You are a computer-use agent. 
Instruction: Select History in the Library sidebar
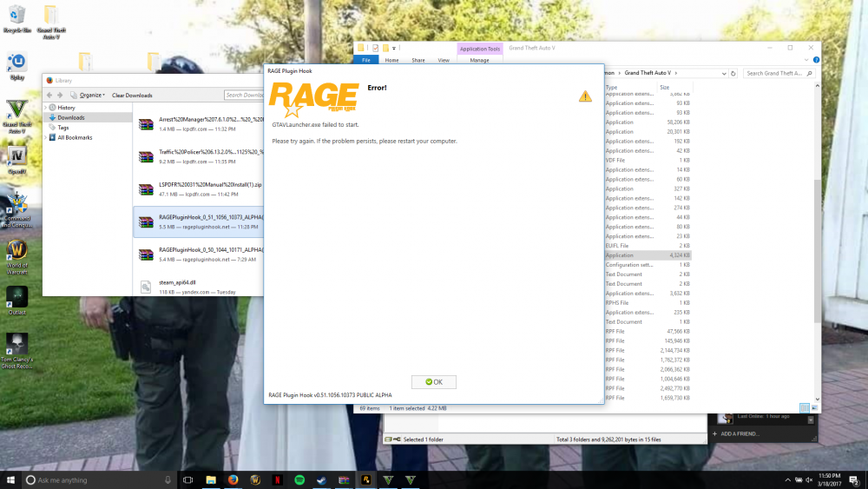click(66, 108)
